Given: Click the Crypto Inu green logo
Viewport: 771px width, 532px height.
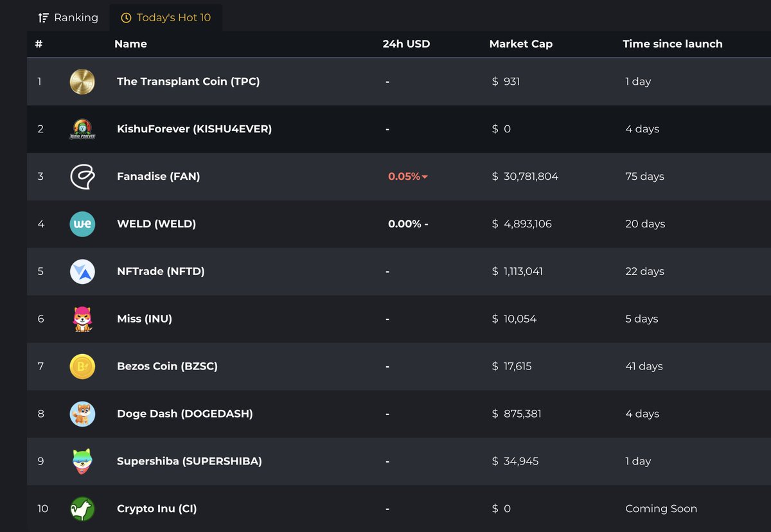Looking at the screenshot, I should [82, 509].
